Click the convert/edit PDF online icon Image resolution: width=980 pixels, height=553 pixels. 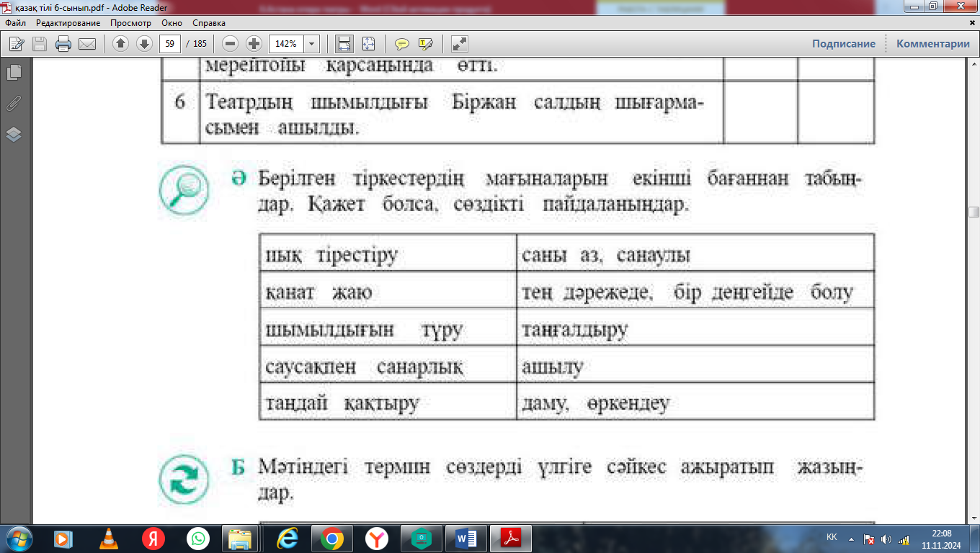pyautogui.click(x=16, y=44)
